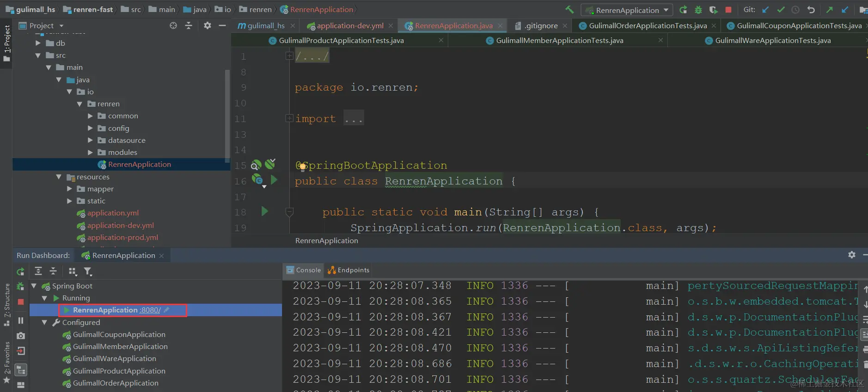Image resolution: width=868 pixels, height=392 pixels.
Task: Toggle the 1: Project side tool window
Action: click(x=6, y=44)
